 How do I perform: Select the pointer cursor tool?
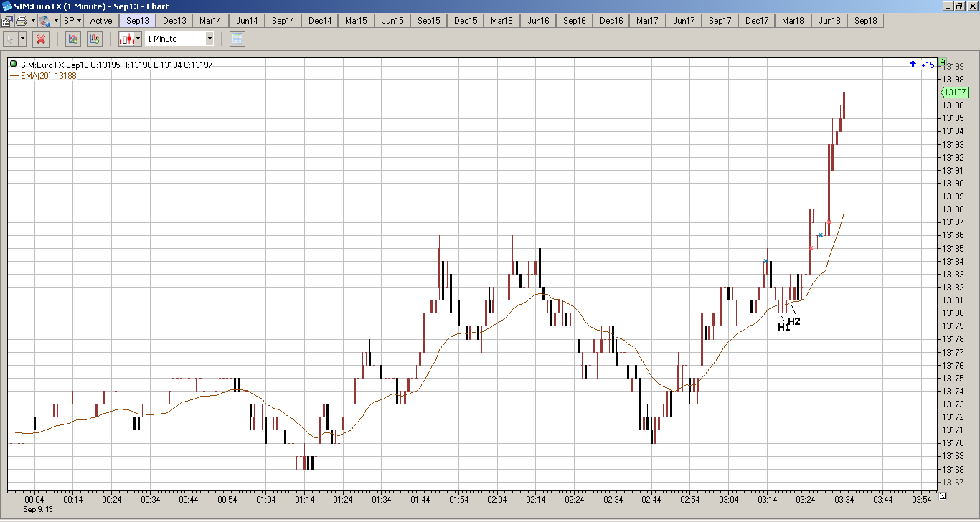(10, 39)
